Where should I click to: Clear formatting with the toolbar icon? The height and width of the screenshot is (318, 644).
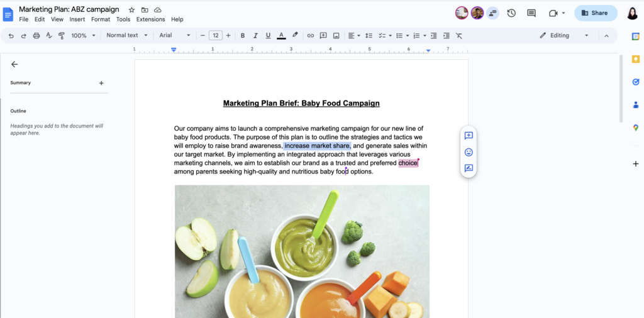[459, 36]
